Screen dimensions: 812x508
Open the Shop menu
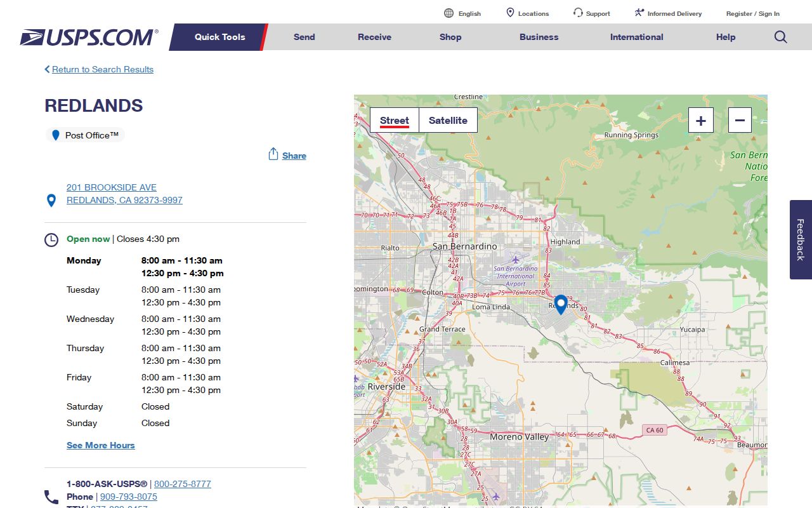pyautogui.click(x=450, y=37)
